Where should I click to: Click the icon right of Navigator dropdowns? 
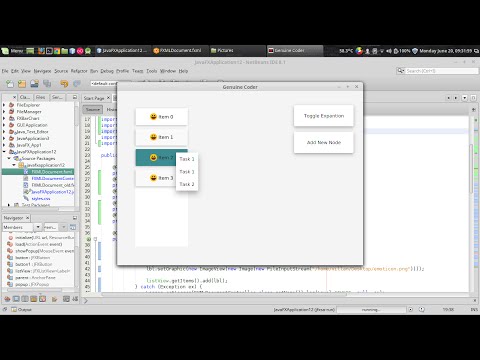[x=73, y=227]
